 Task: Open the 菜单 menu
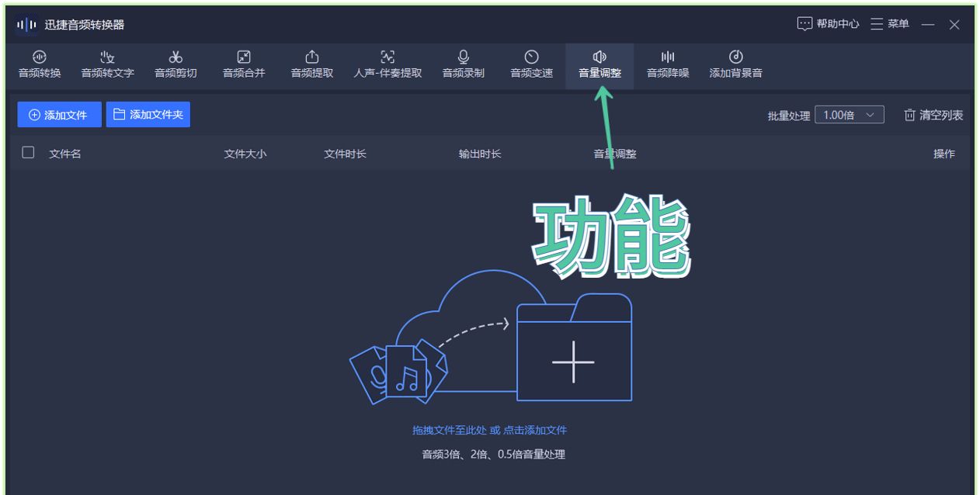tap(890, 24)
